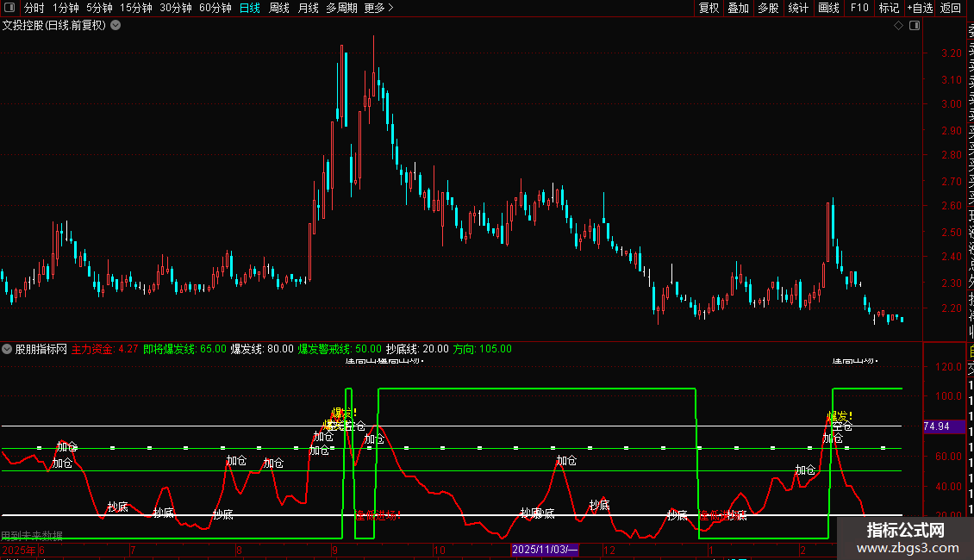974x560 pixels.
Task: Click the 复权 button
Action: pyautogui.click(x=709, y=8)
